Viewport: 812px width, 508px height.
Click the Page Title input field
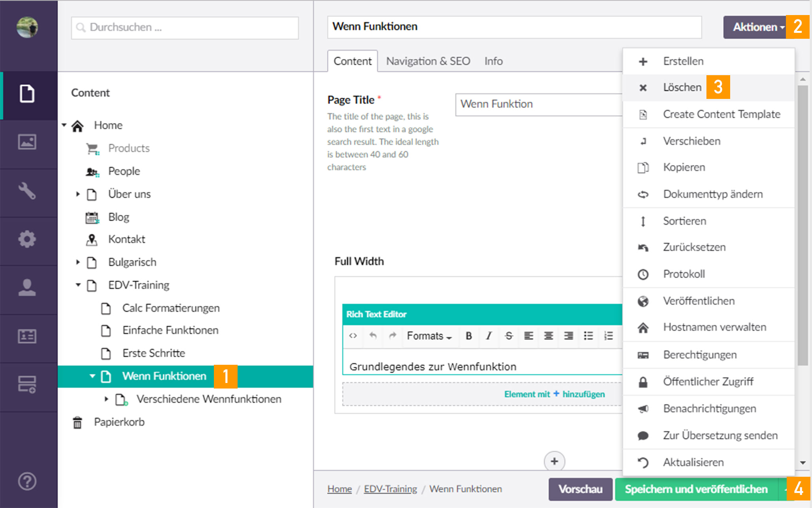(x=538, y=104)
